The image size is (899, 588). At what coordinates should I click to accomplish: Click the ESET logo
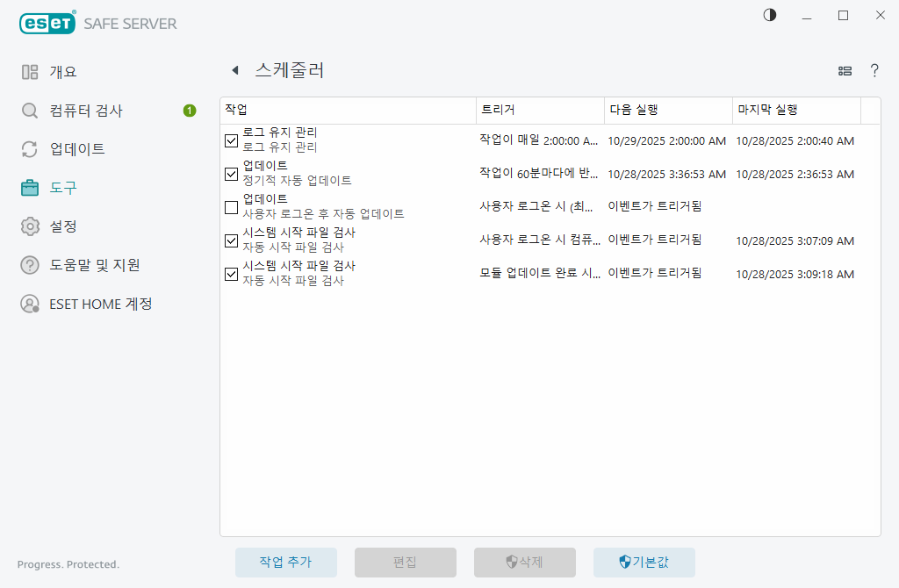[47, 23]
